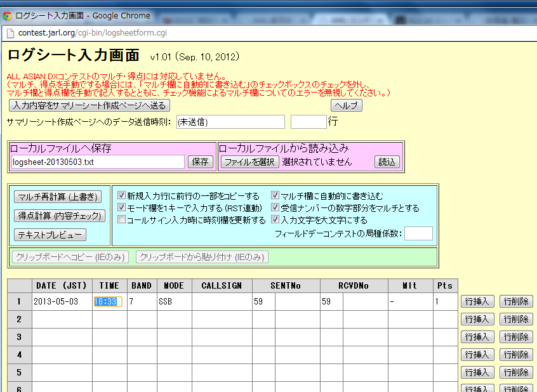Click the Chrome icon in the title bar

tap(7, 16)
